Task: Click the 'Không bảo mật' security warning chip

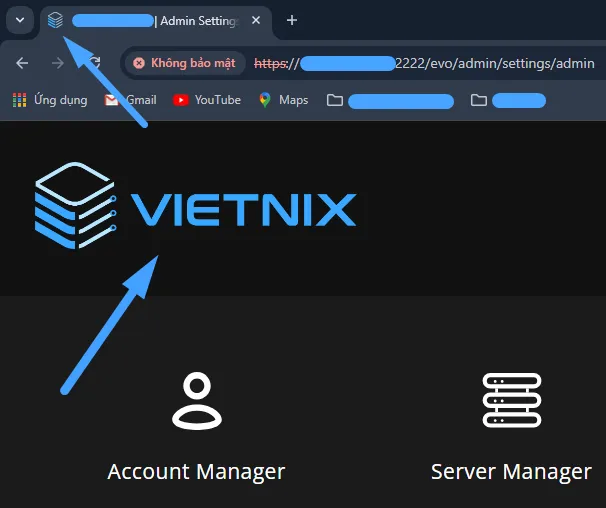Action: 185,63
